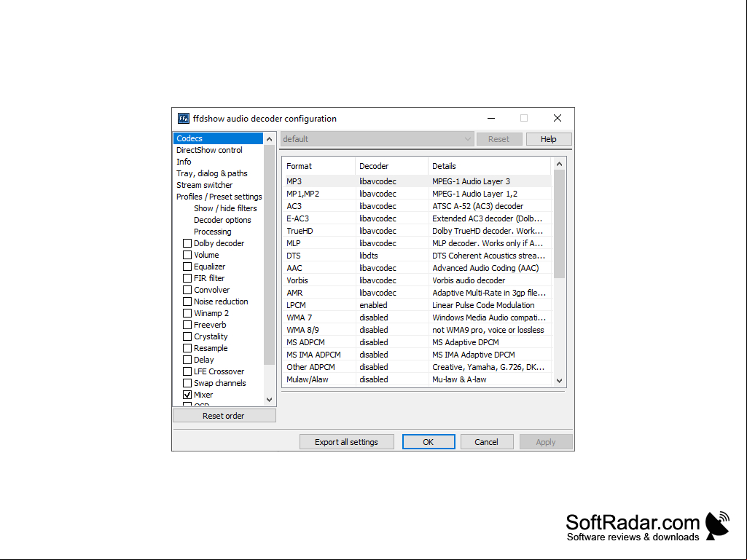Select Decoder options in the list

222,220
